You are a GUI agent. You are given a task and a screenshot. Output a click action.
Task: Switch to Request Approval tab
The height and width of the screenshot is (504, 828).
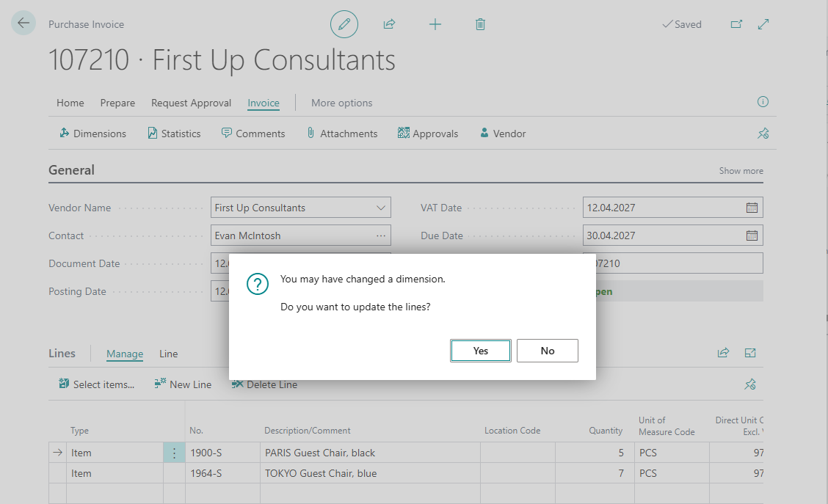[191, 103]
